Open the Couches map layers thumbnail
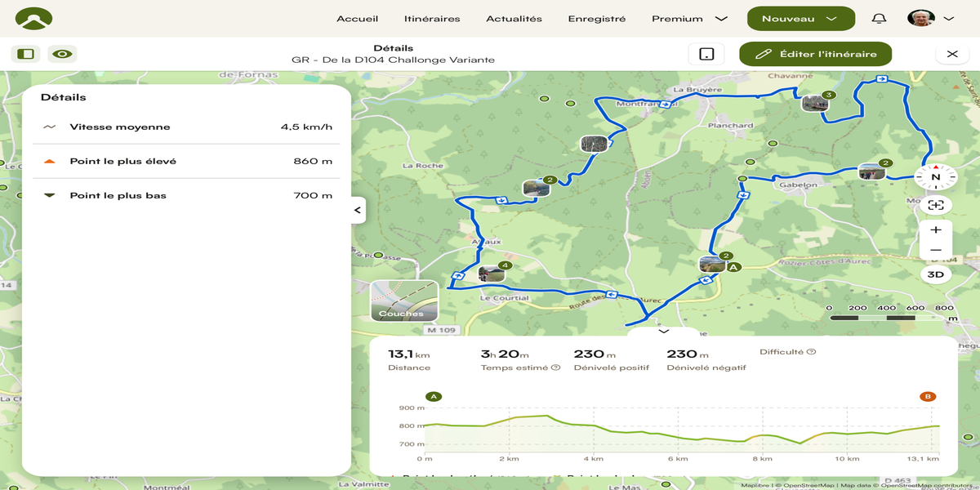 coord(404,301)
